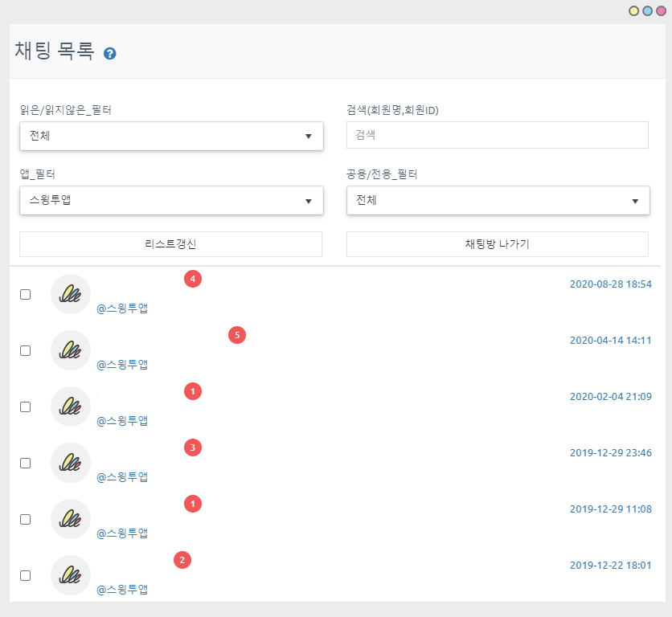The height and width of the screenshot is (617, 672).
Task: Click the @스윙투앱 label on 2020-04-14 chat
Action: click(122, 365)
